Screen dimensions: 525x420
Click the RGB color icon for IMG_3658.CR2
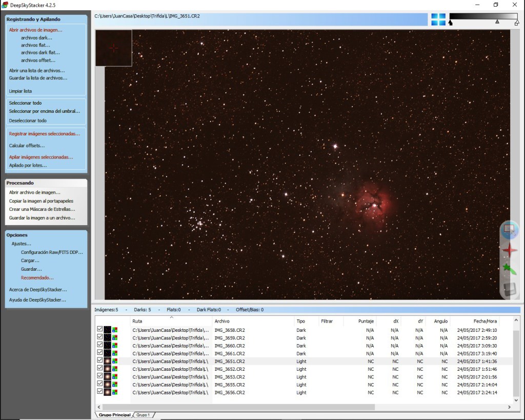(115, 330)
